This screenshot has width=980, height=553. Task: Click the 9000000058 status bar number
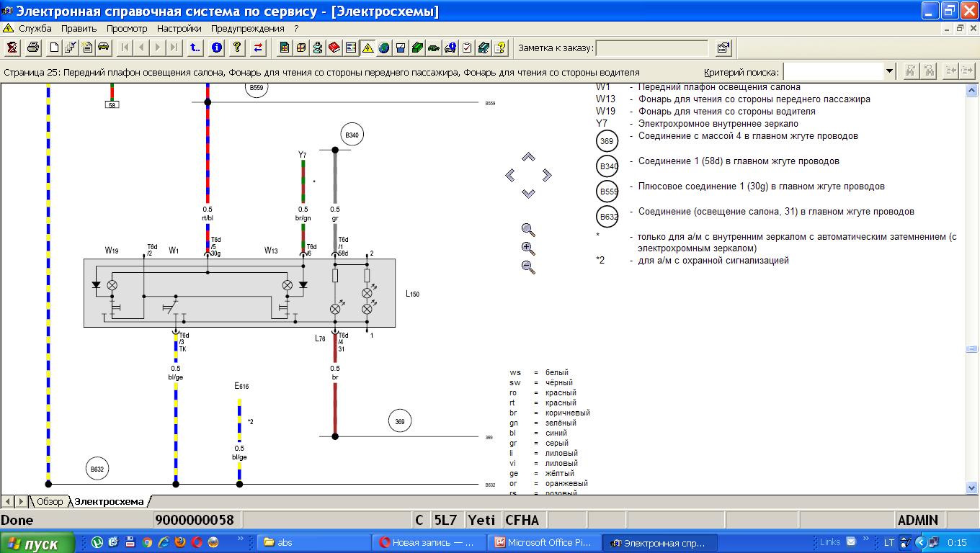tap(195, 520)
